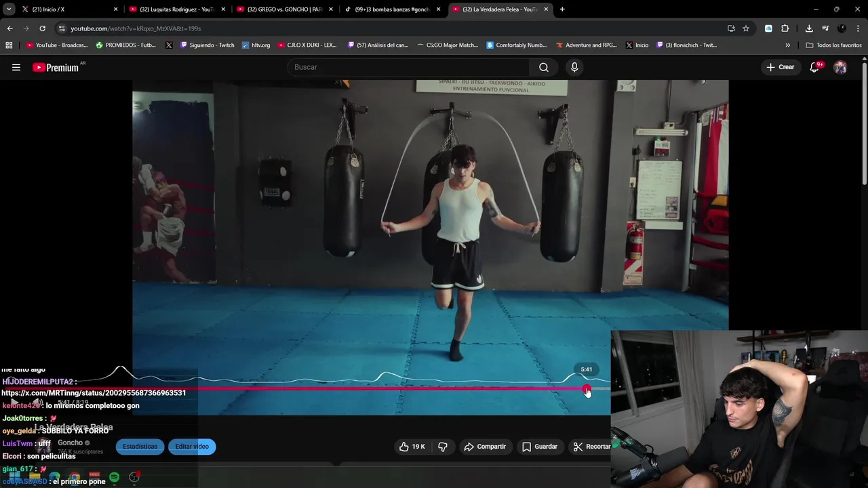Close the Inicio / X tab
868x488 pixels.
tap(115, 9)
